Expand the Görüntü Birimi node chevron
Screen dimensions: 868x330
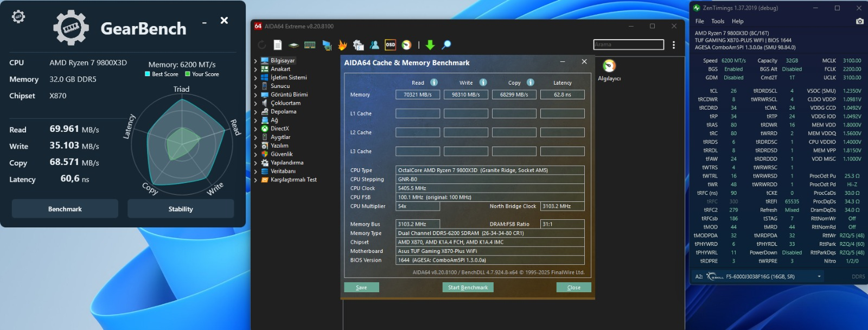click(256, 95)
